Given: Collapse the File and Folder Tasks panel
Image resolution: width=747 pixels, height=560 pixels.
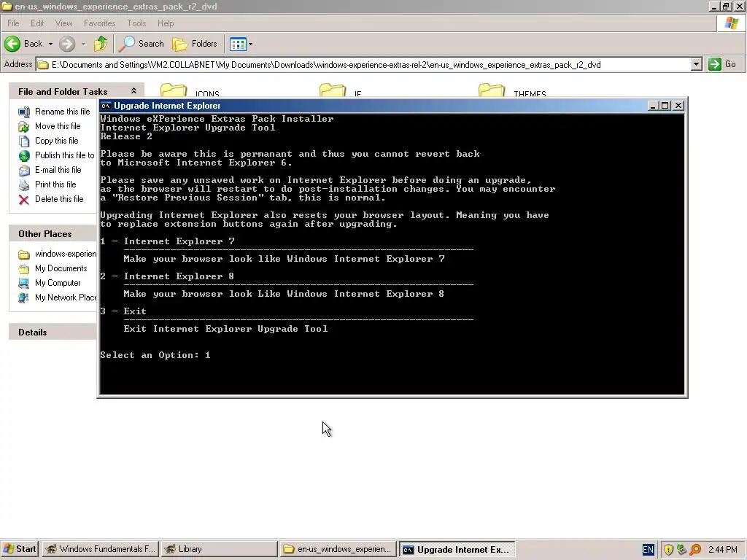Looking at the screenshot, I should click(x=134, y=91).
